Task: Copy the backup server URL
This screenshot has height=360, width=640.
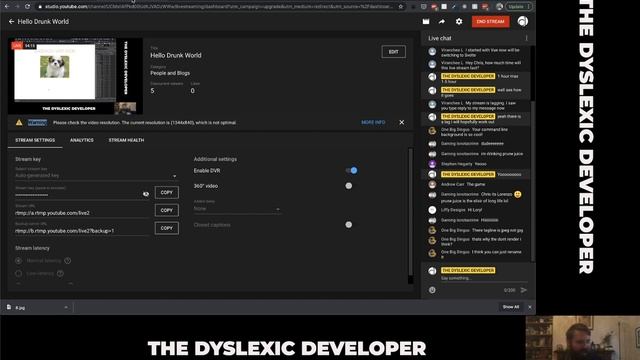Action: tap(167, 228)
